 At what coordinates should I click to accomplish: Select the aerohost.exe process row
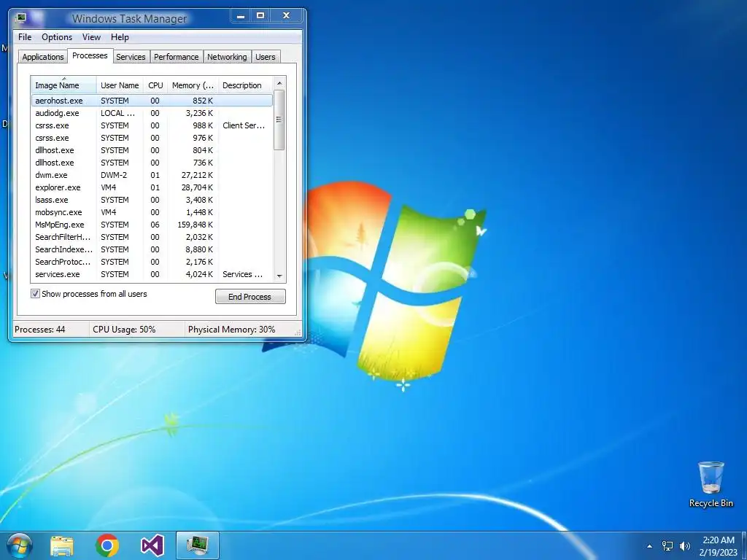[x=152, y=101]
